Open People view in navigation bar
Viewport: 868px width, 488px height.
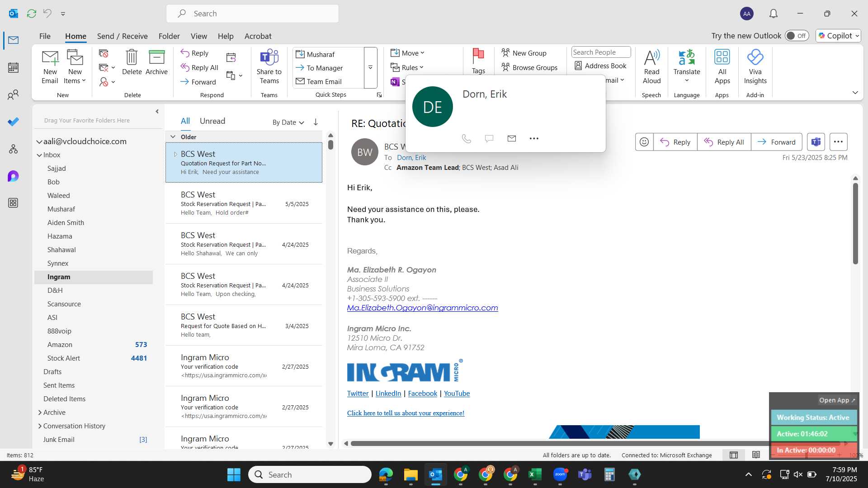(13, 95)
